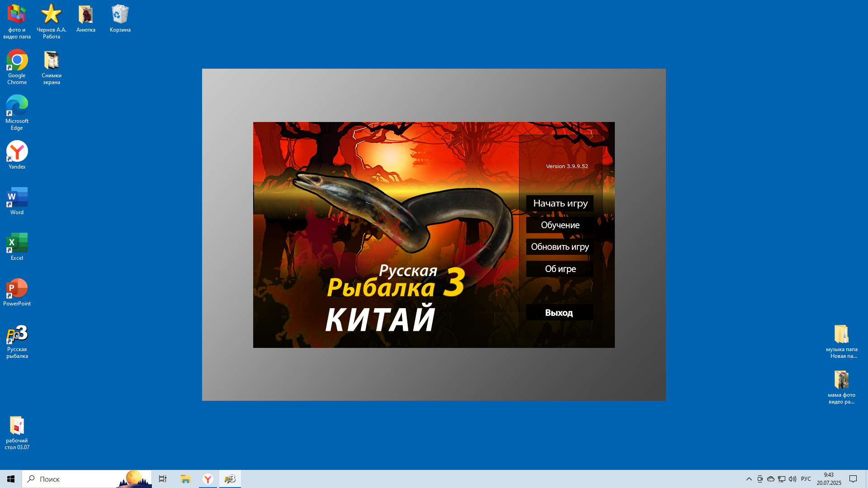Viewport: 868px width, 488px height.
Task: Open the Microsoft Edge desktop icon
Action: tap(17, 112)
